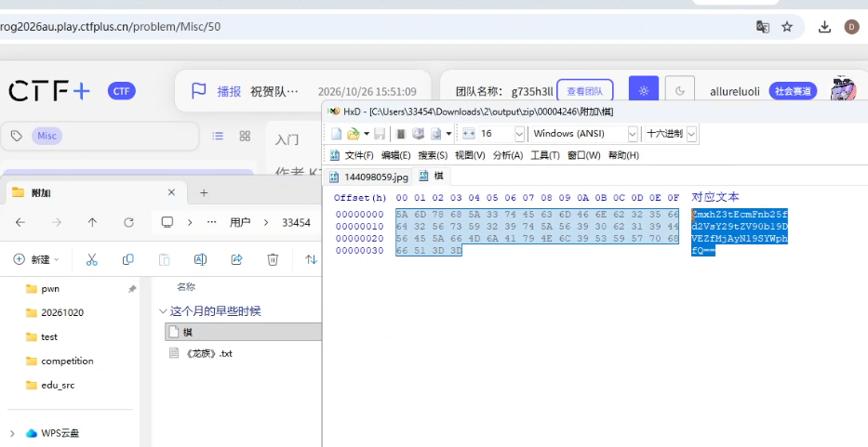The image size is (868, 447).
Task: Open the 工具(T) menu
Action: coord(545,155)
